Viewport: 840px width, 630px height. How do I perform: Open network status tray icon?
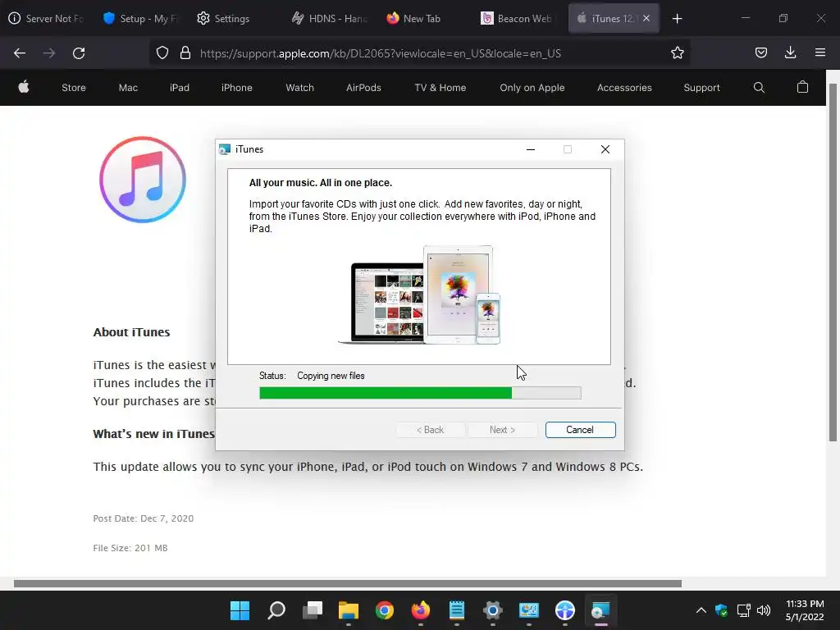743,610
